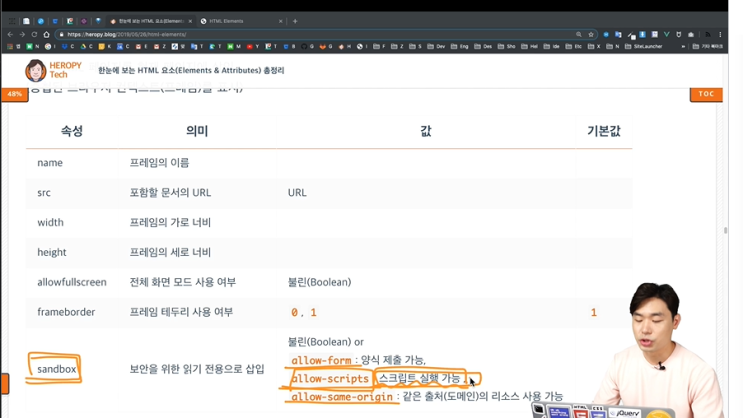Click 보안을 위한 읽기 전용으로 삽입 text

coord(197,369)
